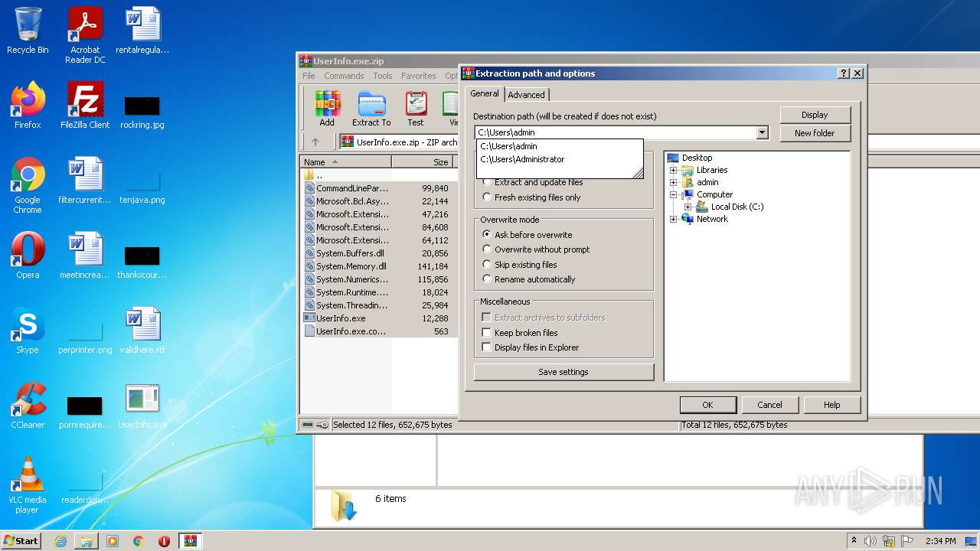Select Overwrite without prompt option
This screenshot has width=980, height=551.
536,249
